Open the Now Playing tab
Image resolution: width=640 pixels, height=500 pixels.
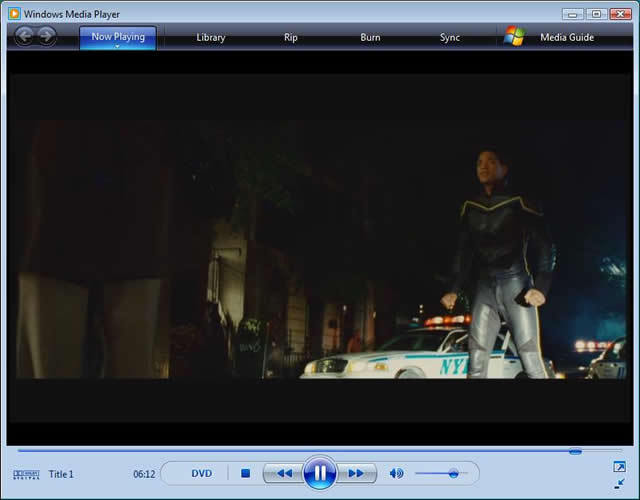[118, 37]
